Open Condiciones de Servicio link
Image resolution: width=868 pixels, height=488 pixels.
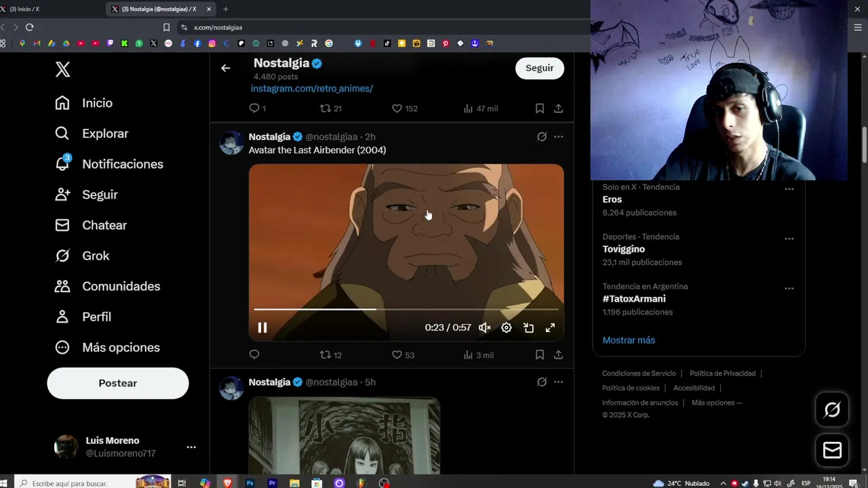click(x=639, y=373)
